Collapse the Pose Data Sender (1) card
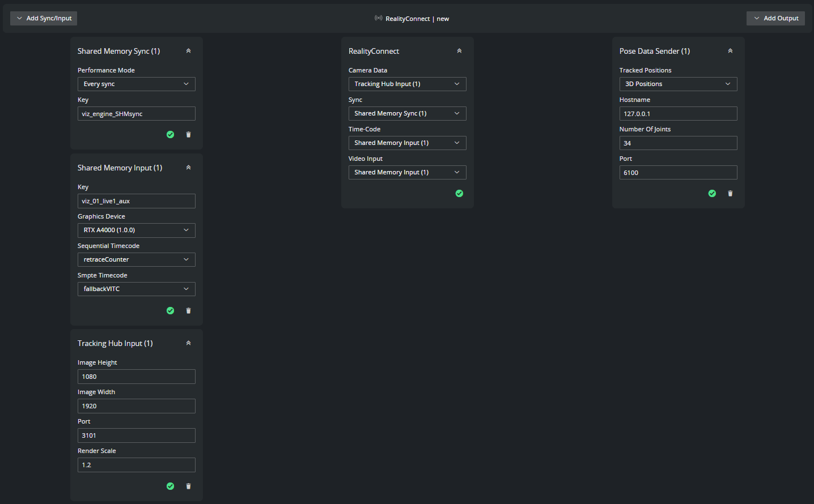Viewport: 814px width, 504px height. click(x=730, y=51)
